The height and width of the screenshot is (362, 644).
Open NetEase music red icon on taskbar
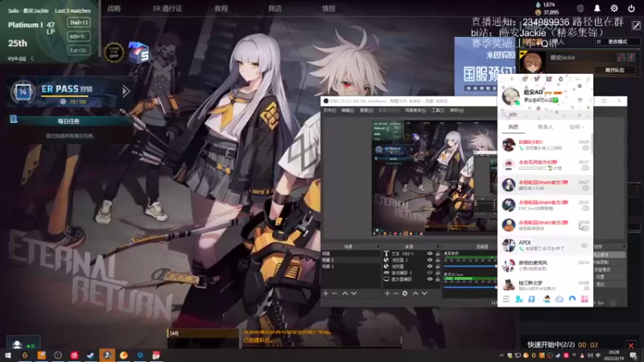(x=74, y=355)
